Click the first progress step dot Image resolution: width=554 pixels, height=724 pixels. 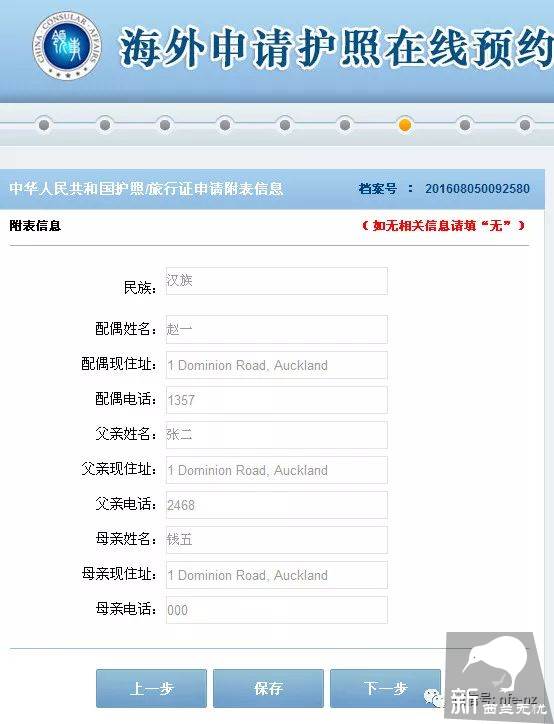[44, 125]
